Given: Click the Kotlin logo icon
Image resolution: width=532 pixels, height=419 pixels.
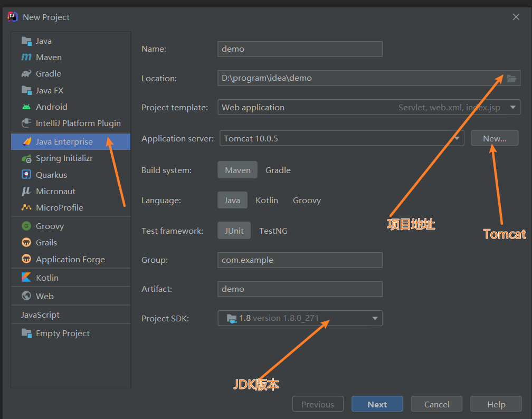Looking at the screenshot, I should pyautogui.click(x=26, y=278).
